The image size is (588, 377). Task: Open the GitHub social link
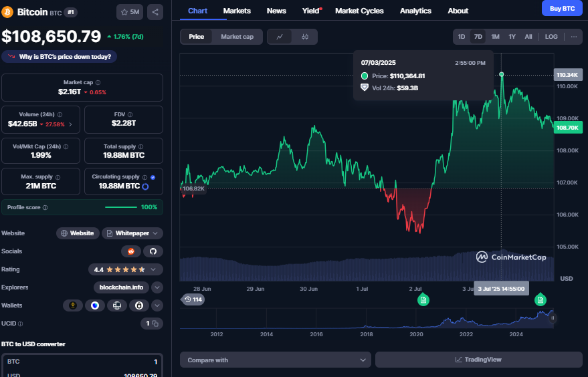[153, 251]
